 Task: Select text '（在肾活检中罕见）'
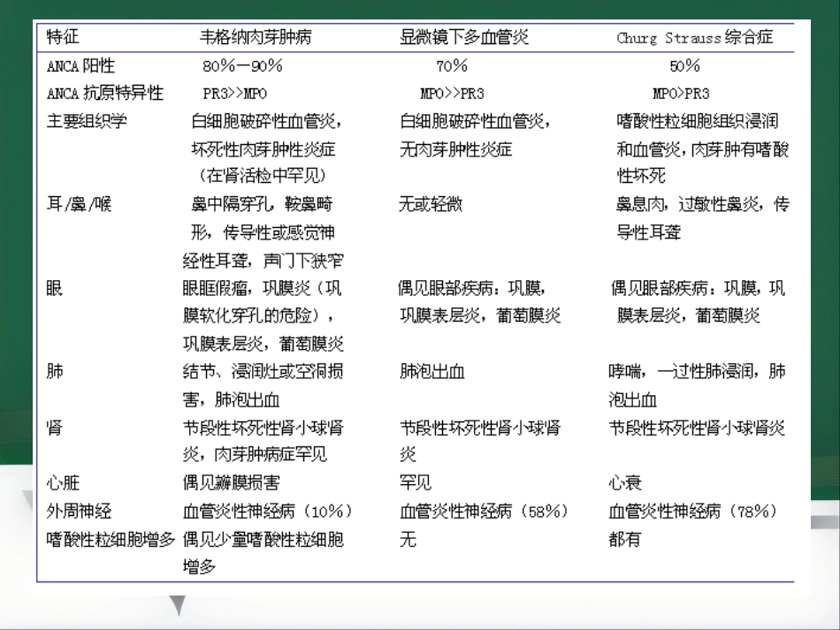pos(263,175)
